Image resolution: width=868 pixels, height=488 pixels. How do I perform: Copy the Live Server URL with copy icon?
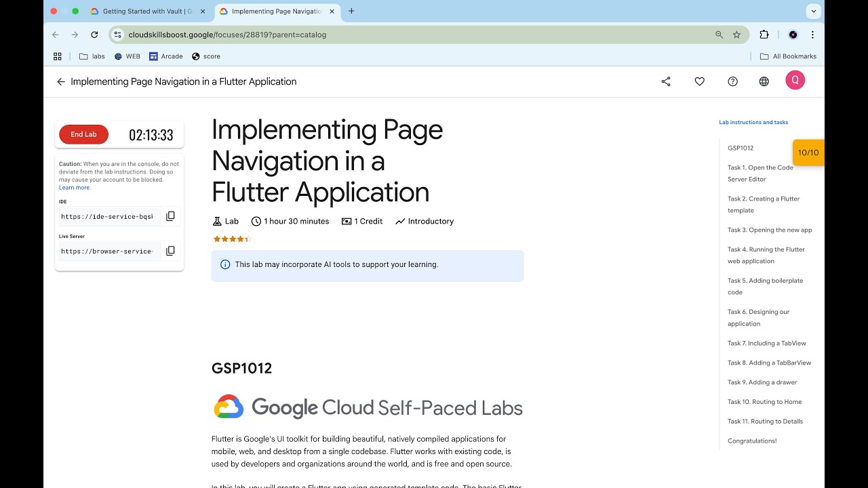[x=170, y=251]
